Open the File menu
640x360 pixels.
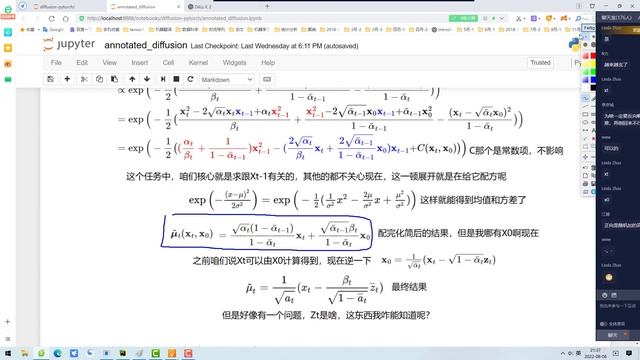pyautogui.click(x=56, y=62)
